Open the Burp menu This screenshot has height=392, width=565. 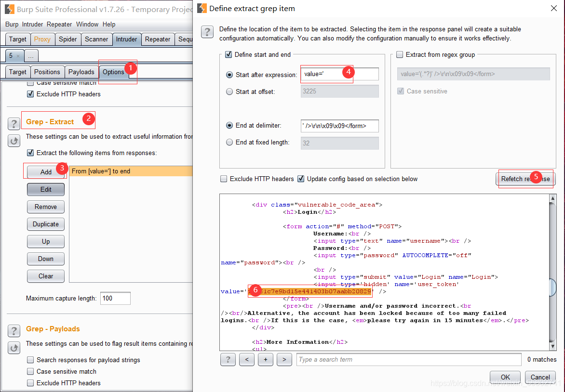click(12, 24)
